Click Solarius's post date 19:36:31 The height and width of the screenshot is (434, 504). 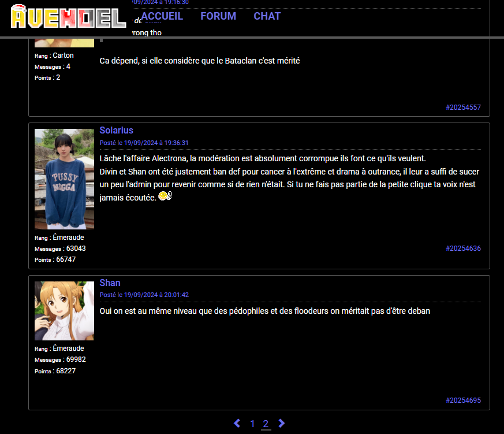[144, 143]
